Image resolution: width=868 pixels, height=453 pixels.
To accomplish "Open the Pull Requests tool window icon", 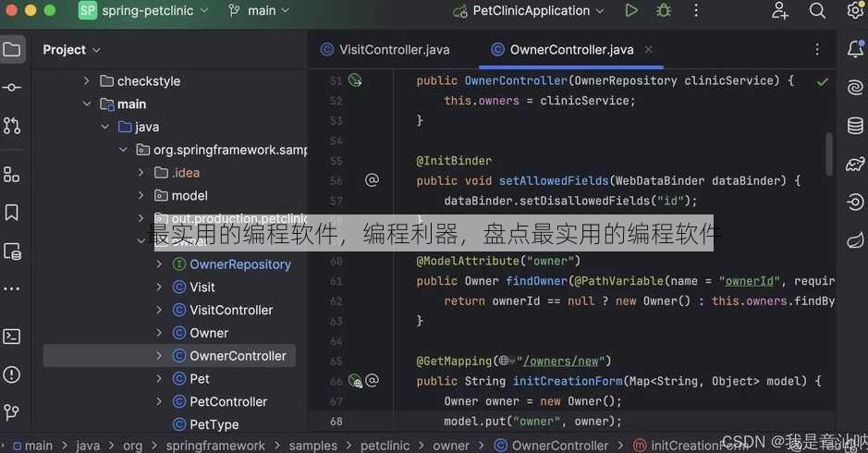I will pos(12,126).
